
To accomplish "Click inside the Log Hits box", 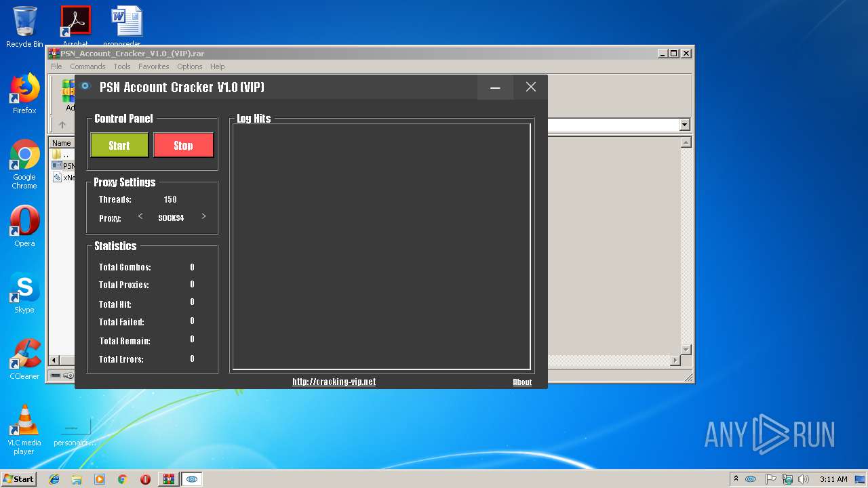I will pyautogui.click(x=381, y=246).
